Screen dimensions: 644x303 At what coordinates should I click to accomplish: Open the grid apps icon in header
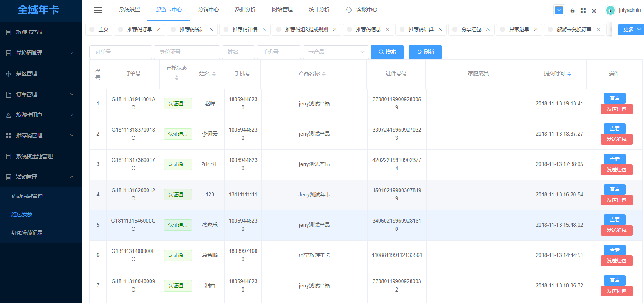coord(583,11)
